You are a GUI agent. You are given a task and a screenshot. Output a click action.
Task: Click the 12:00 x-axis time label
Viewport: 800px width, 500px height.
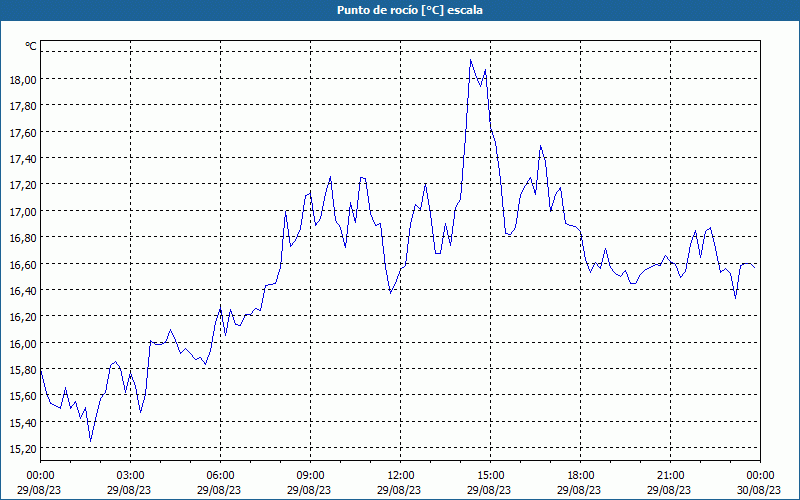coord(401,476)
